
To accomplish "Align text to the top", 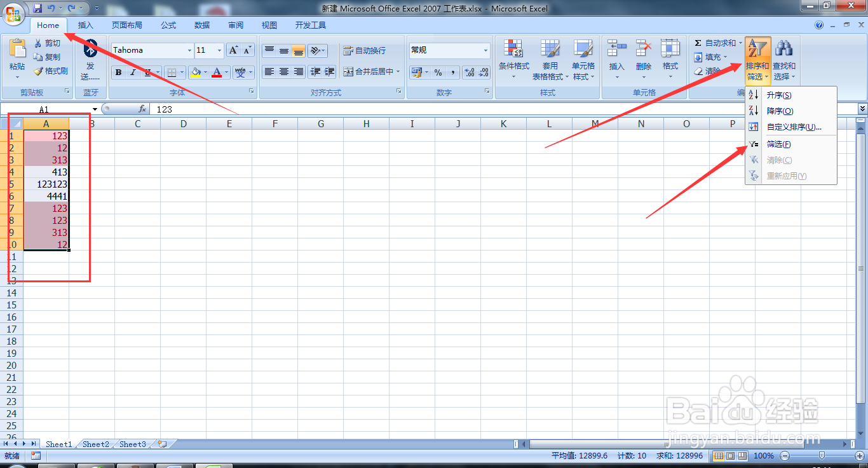I will tap(269, 51).
